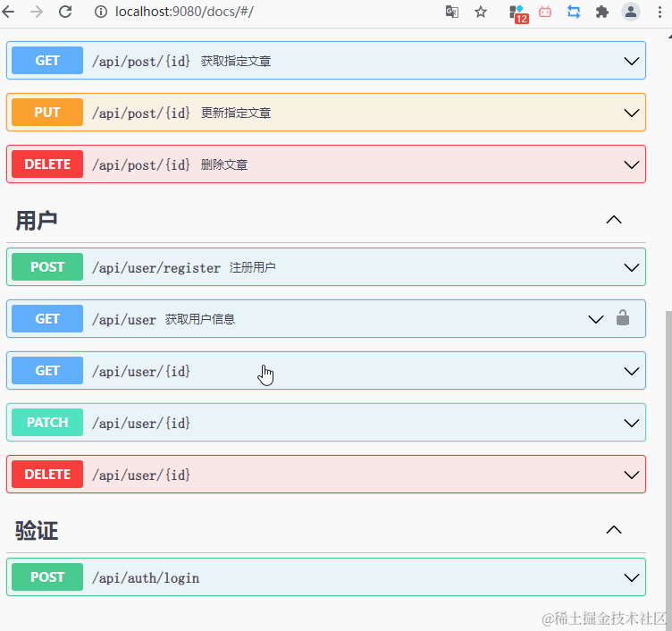
Task: Click the 获取指定文章 description text
Action: (236, 62)
